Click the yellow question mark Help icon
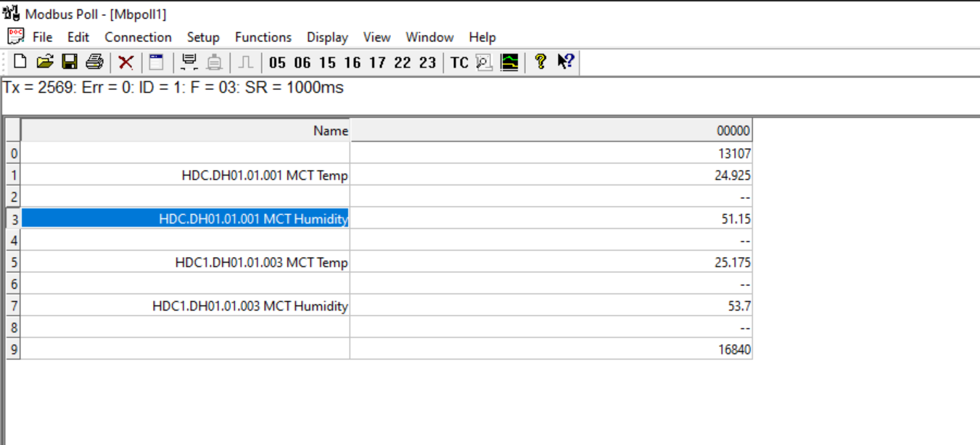 pyautogui.click(x=540, y=62)
